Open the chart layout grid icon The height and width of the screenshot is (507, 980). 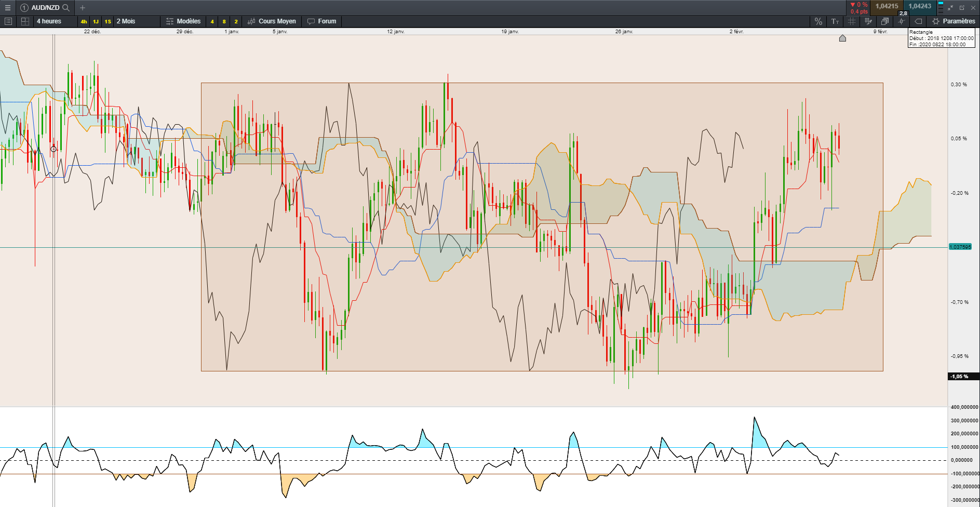click(25, 21)
